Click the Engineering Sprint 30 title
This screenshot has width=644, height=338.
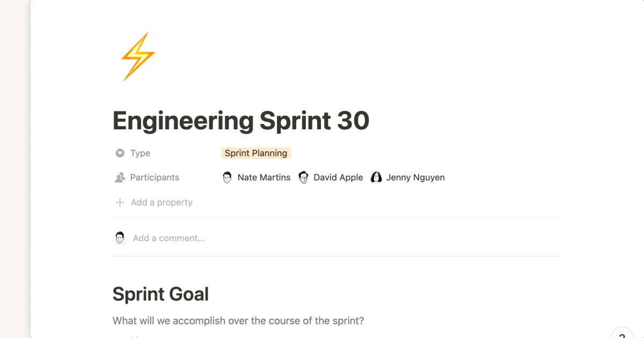(x=241, y=121)
